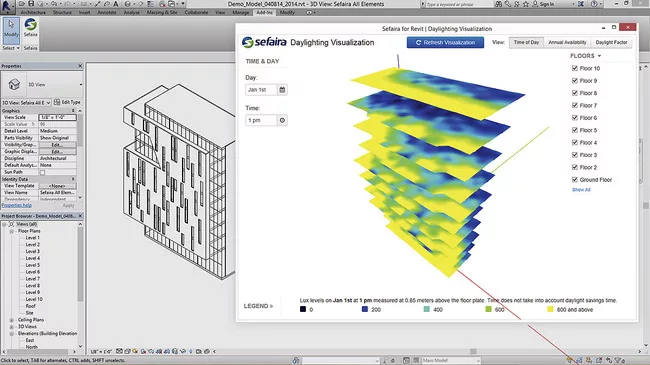The height and width of the screenshot is (365, 650).
Task: Expand the Ceiling Plans tree node
Action: [x=12, y=320]
